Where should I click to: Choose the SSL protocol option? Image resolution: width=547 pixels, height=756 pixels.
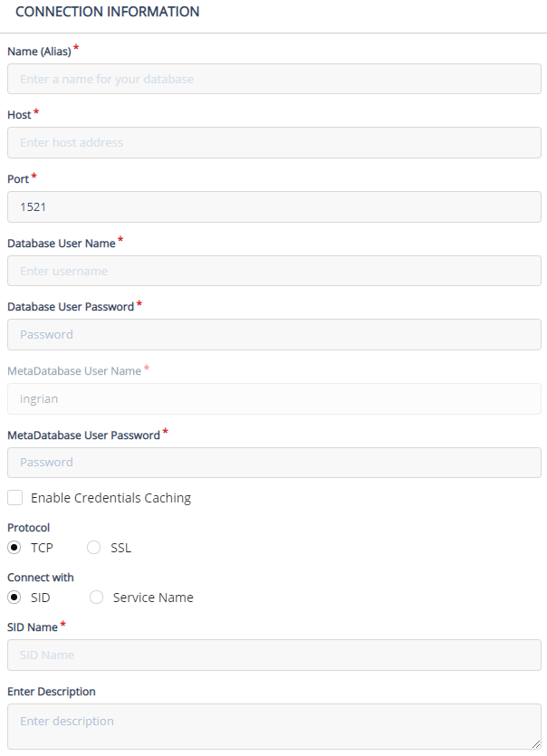coord(94,548)
